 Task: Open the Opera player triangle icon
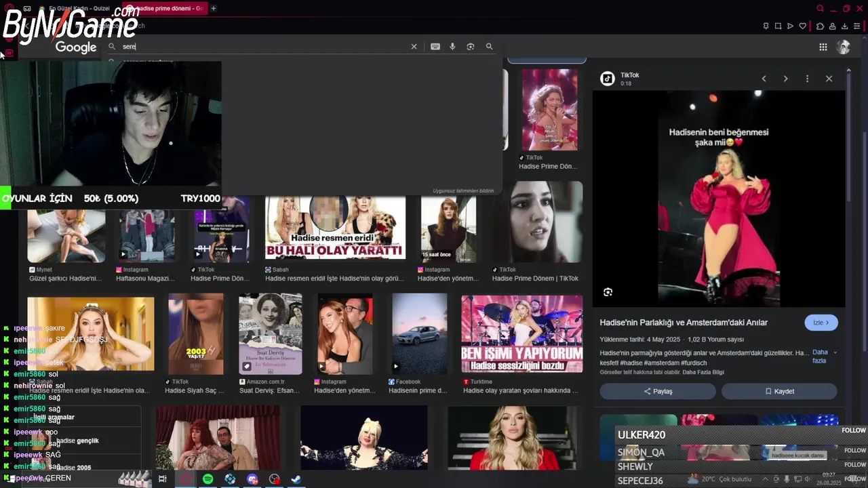[x=790, y=26]
